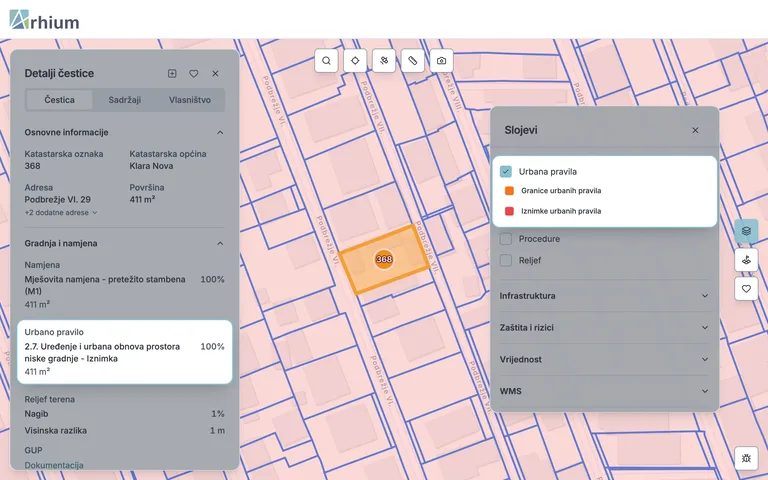
Task: Click Klara Nova cadastral municipality value
Action: [151, 166]
